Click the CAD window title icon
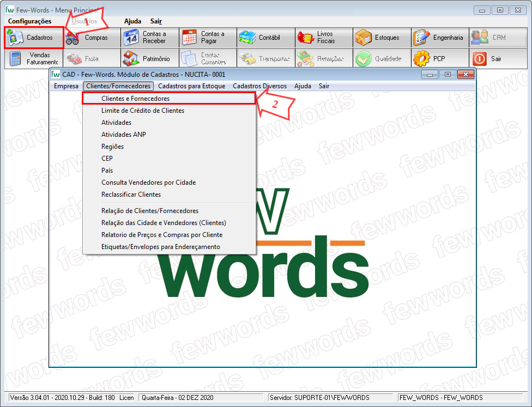532x407 pixels. [56, 74]
